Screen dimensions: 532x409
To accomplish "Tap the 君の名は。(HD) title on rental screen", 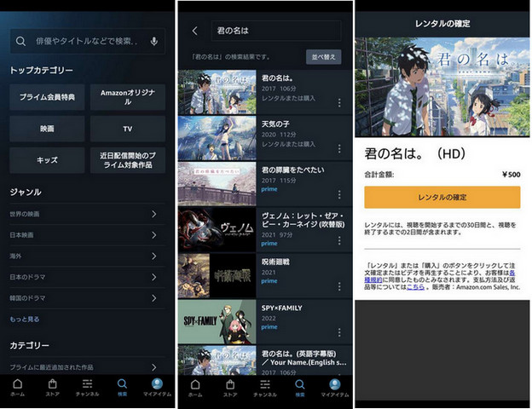I will (x=415, y=154).
